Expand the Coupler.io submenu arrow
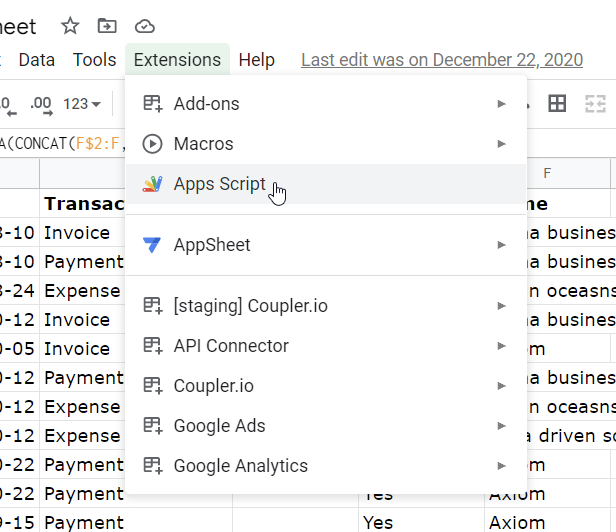Image resolution: width=616 pixels, height=532 pixels. [x=501, y=386]
